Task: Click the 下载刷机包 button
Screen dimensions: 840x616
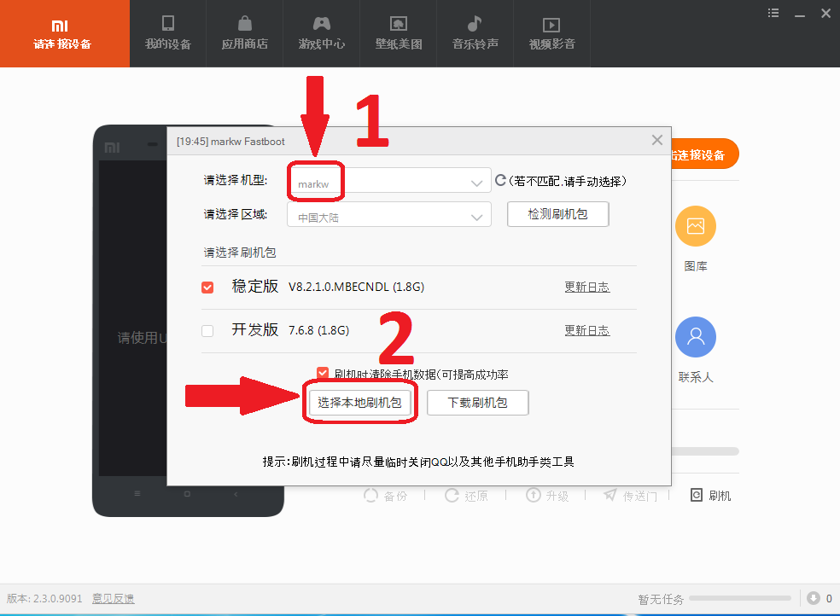Action: (477, 403)
